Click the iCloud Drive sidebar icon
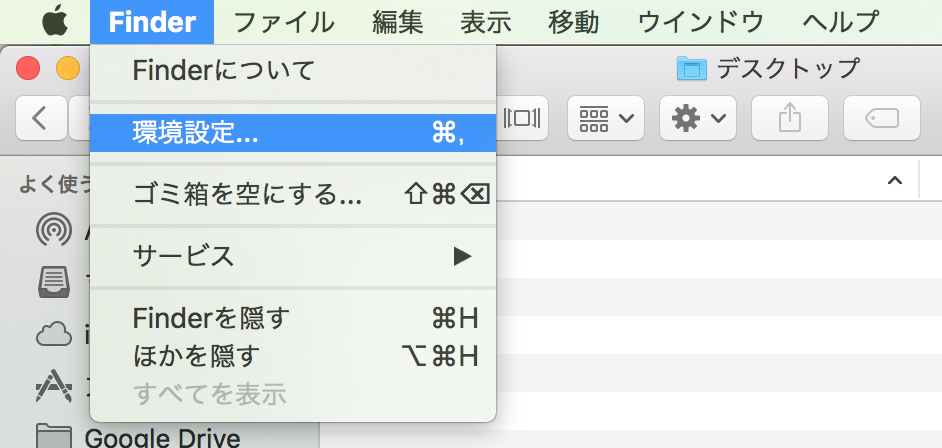This screenshot has height=448, width=942. [54, 334]
